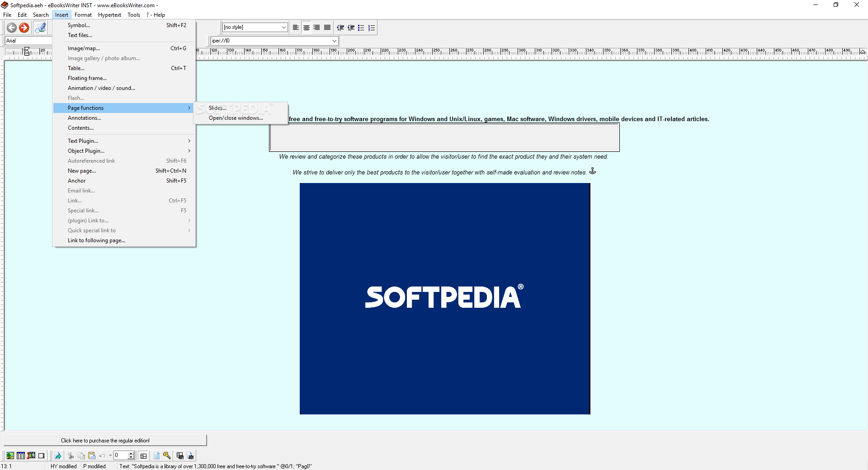Open the Format menu
The height and width of the screenshot is (470, 868).
coord(83,15)
